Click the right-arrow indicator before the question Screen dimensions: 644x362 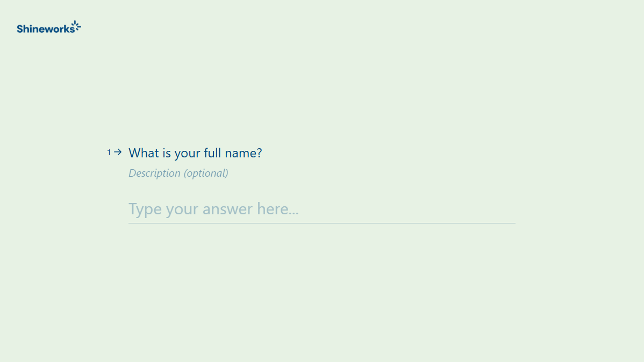click(x=118, y=153)
